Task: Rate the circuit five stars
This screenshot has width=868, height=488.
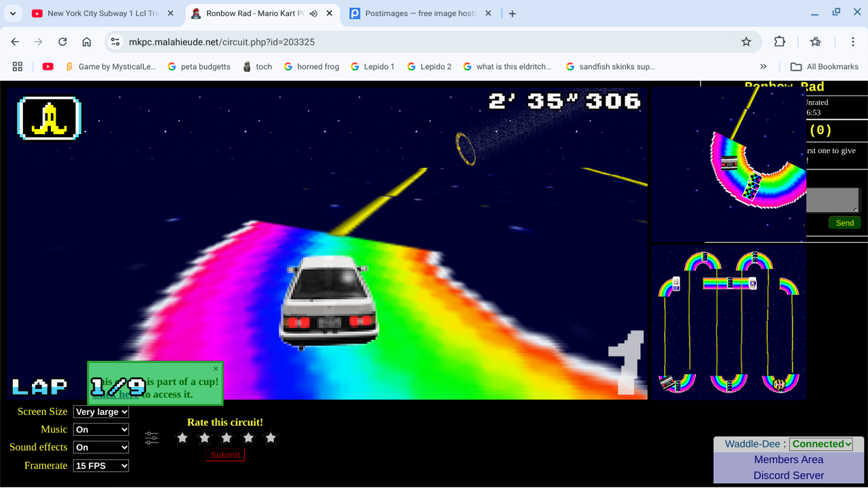Action: click(271, 438)
